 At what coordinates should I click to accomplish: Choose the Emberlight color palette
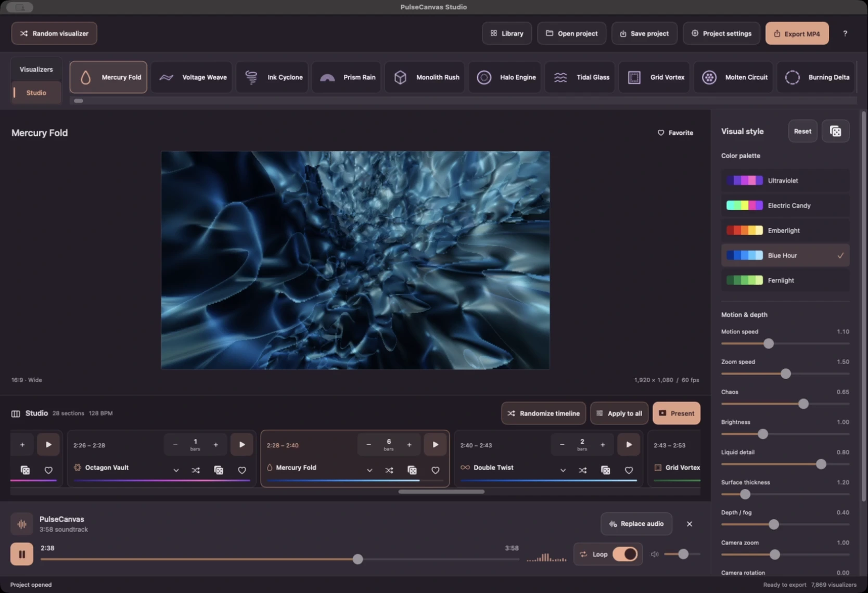click(785, 230)
